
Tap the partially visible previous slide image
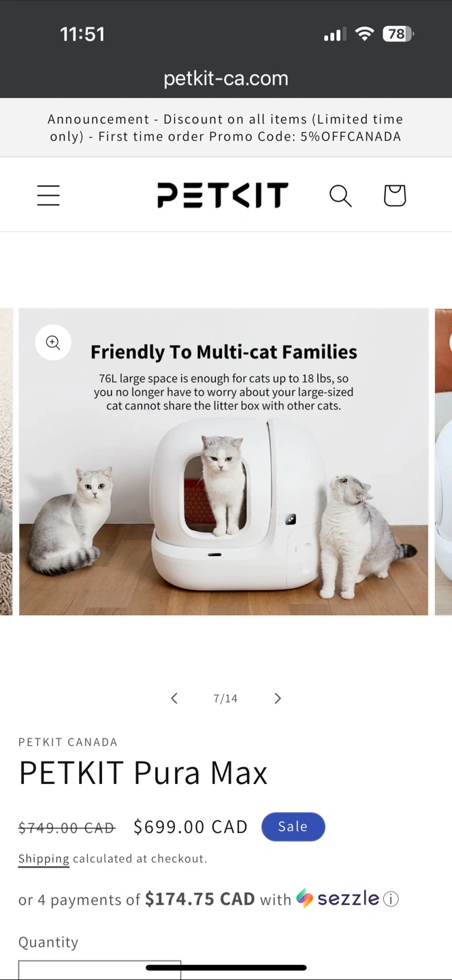click(6, 461)
